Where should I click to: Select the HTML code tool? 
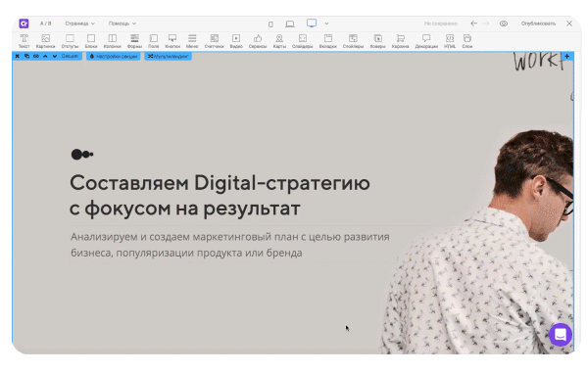click(450, 41)
